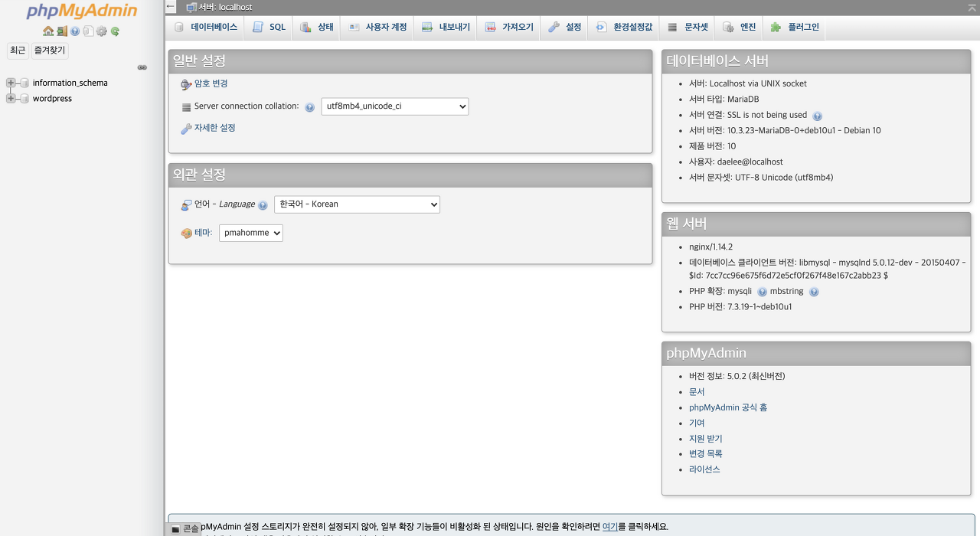Open the Server connection collation dropdown
Viewport: 980px width, 536px height.
(x=395, y=106)
